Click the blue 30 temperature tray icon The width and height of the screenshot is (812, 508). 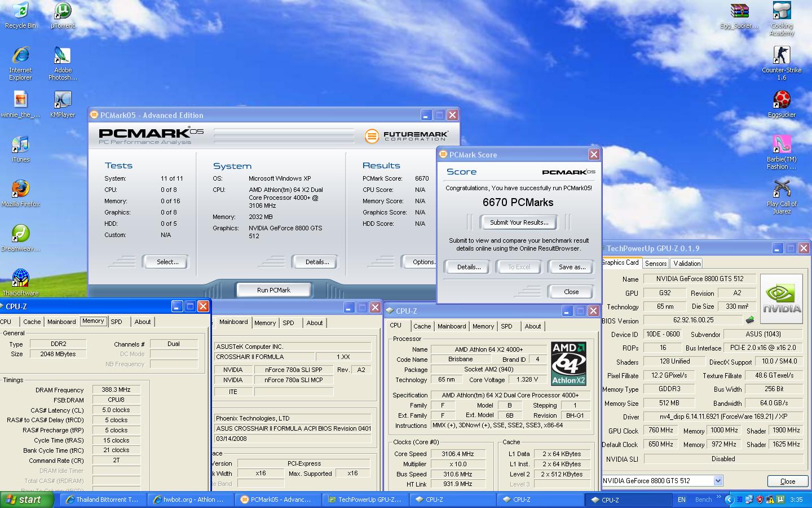(739, 500)
